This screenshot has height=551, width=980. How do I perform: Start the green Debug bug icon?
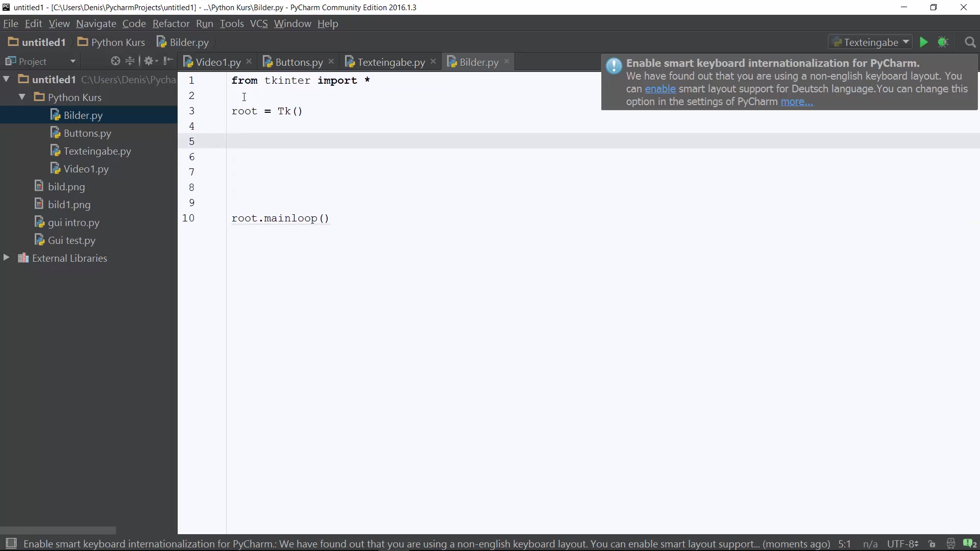click(x=943, y=42)
